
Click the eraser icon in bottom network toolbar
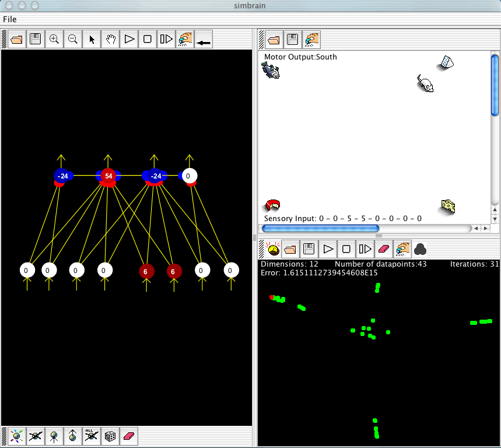click(129, 436)
